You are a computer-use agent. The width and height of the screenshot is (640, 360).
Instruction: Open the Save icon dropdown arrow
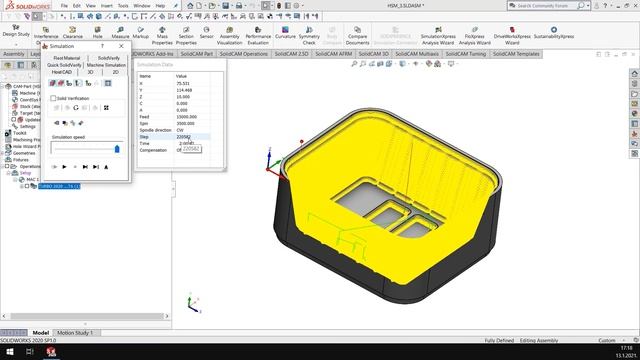231,6
